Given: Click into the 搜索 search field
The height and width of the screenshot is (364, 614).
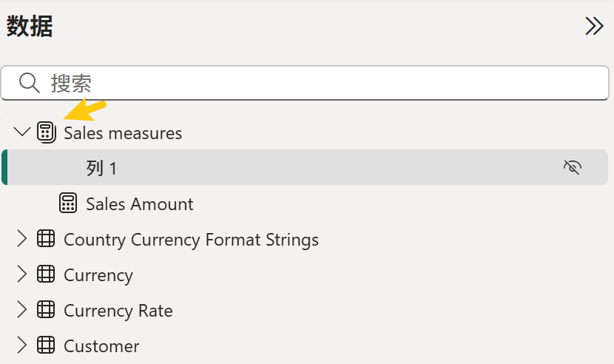Looking at the screenshot, I should 305,83.
